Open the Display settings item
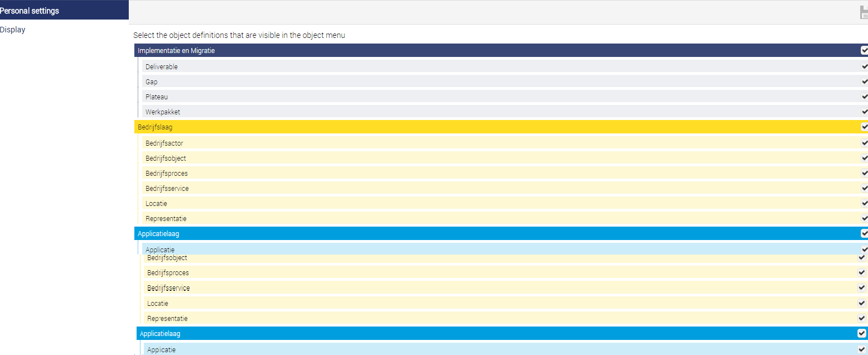 (12, 30)
